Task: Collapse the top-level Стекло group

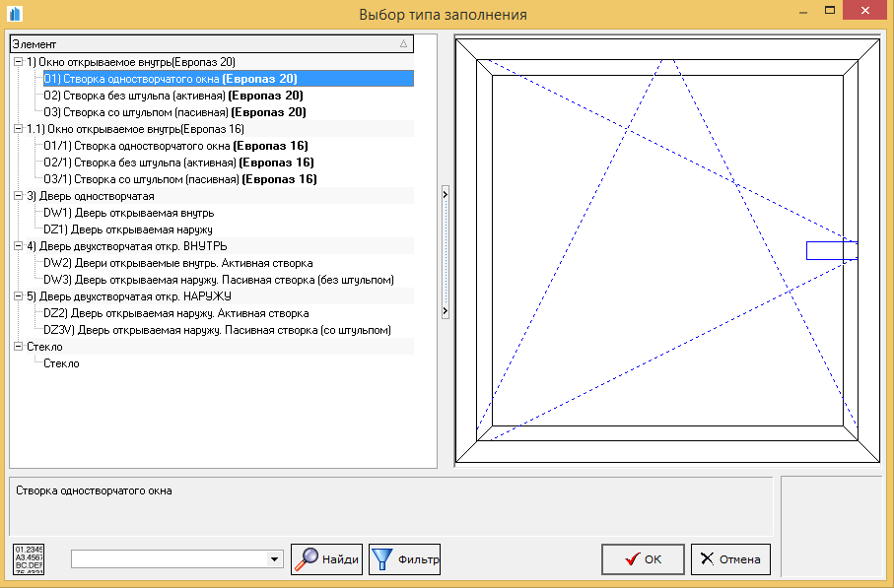Action: click(x=19, y=346)
